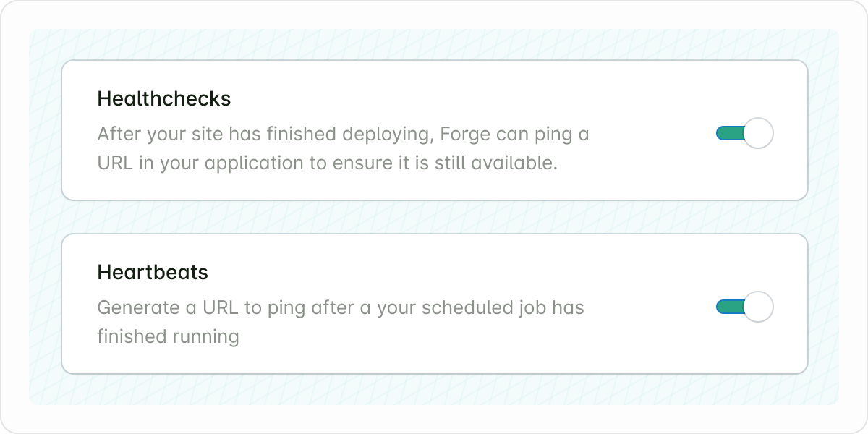The height and width of the screenshot is (434, 868).
Task: Turn off the Heartbeats toggle switch
Action: coord(744,307)
